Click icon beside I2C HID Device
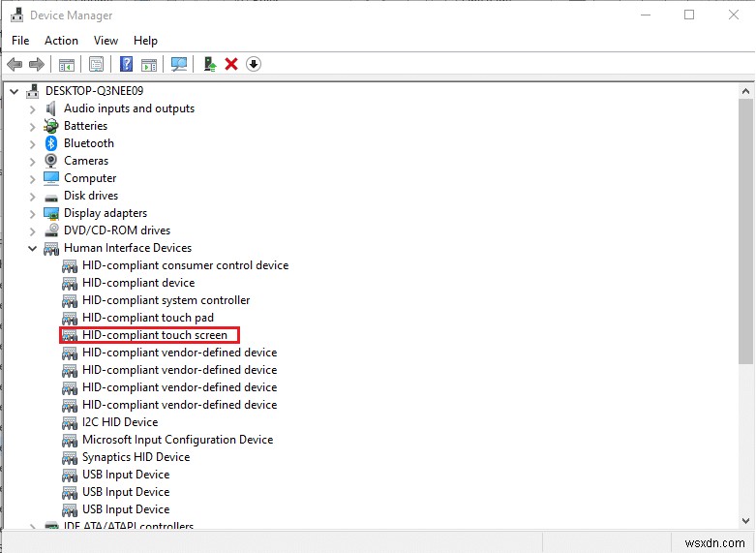This screenshot has width=756, height=553. click(70, 422)
